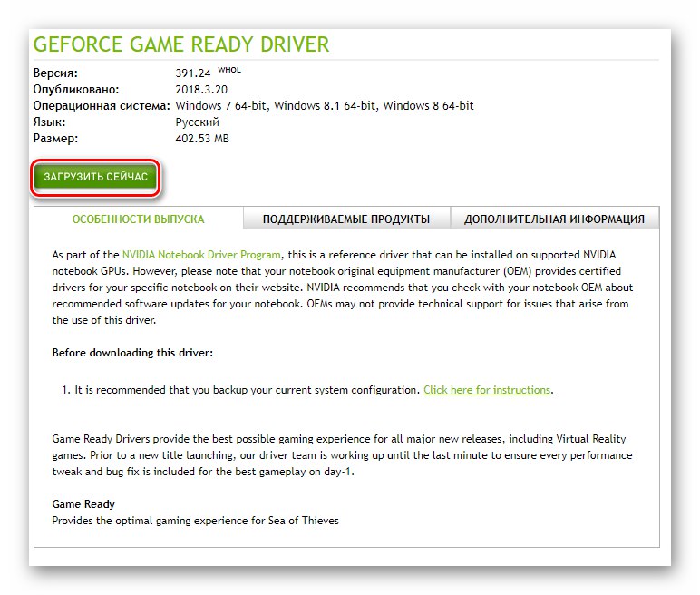Click the WHQL superscript label
This screenshot has width=700, height=595.
[229, 70]
